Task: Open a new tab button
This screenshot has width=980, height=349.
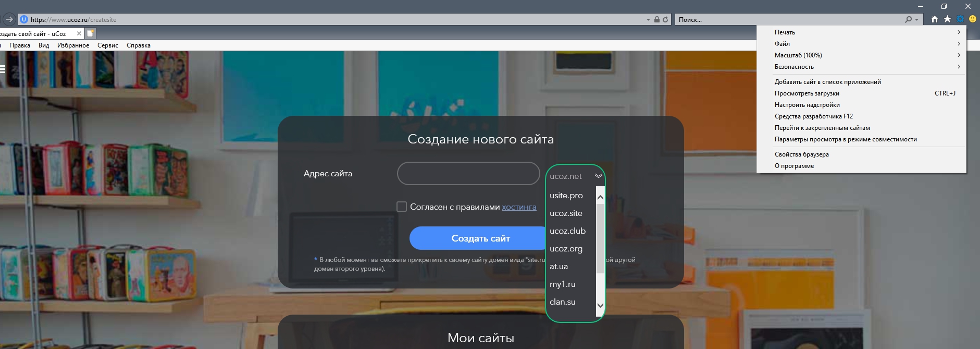Action: [90, 33]
